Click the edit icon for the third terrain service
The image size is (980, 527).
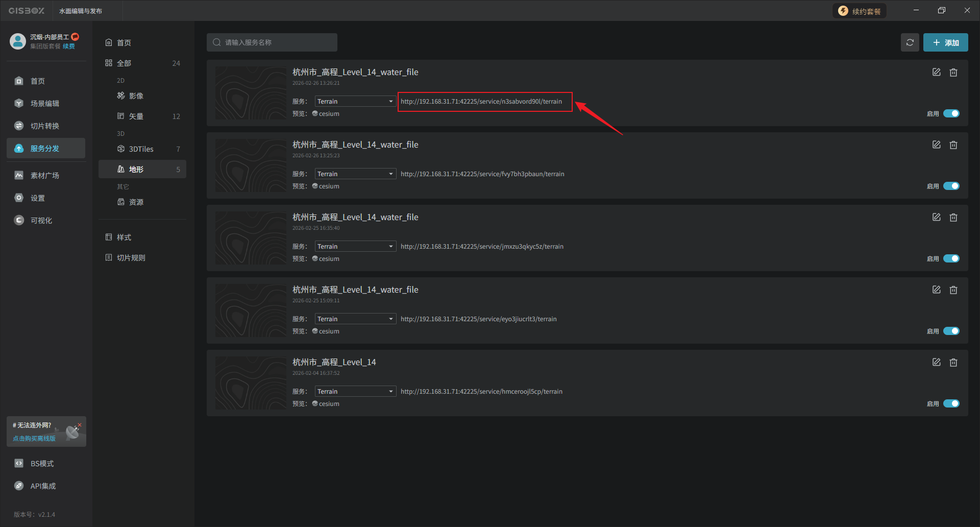click(936, 218)
